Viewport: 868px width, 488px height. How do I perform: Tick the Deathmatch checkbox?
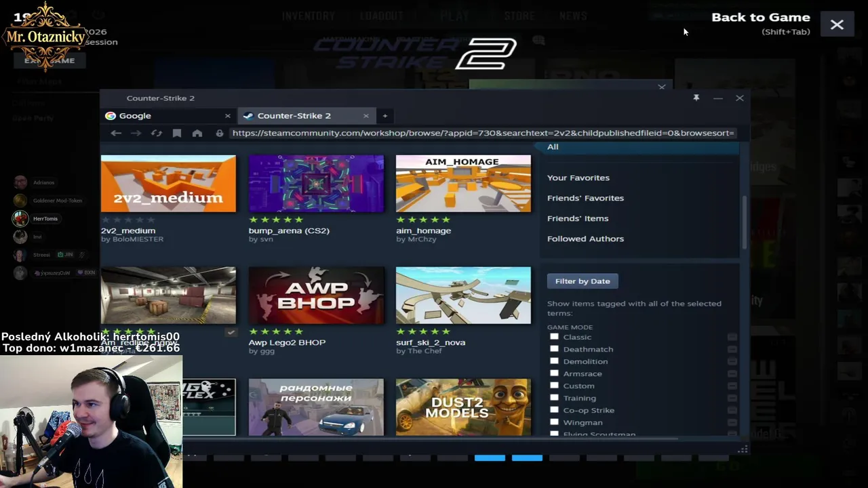554,349
